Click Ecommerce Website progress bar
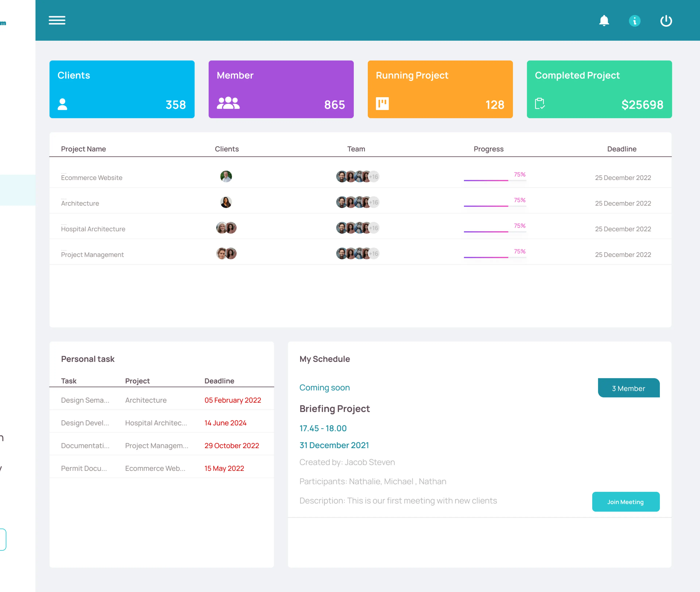The height and width of the screenshot is (592, 700). point(495,181)
